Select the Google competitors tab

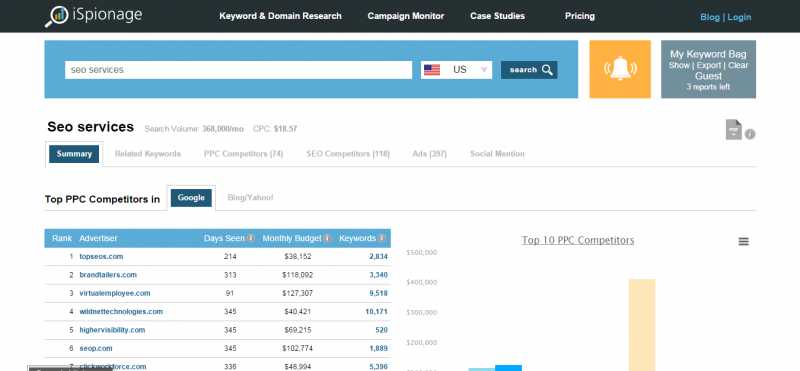click(191, 198)
